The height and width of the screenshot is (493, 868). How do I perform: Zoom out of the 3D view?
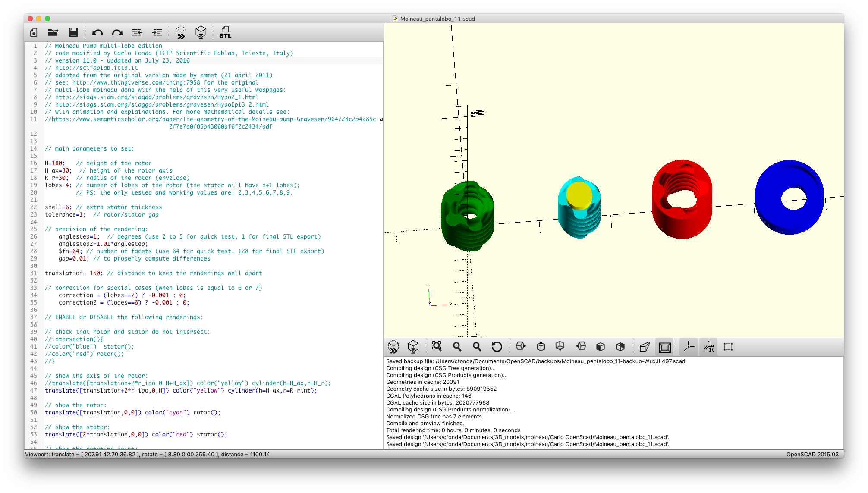(x=477, y=347)
